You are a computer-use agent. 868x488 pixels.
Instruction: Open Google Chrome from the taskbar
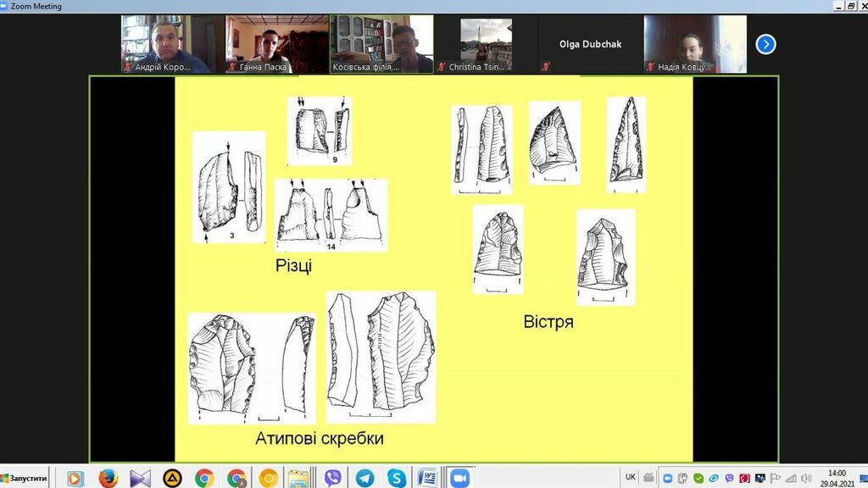pos(203,478)
